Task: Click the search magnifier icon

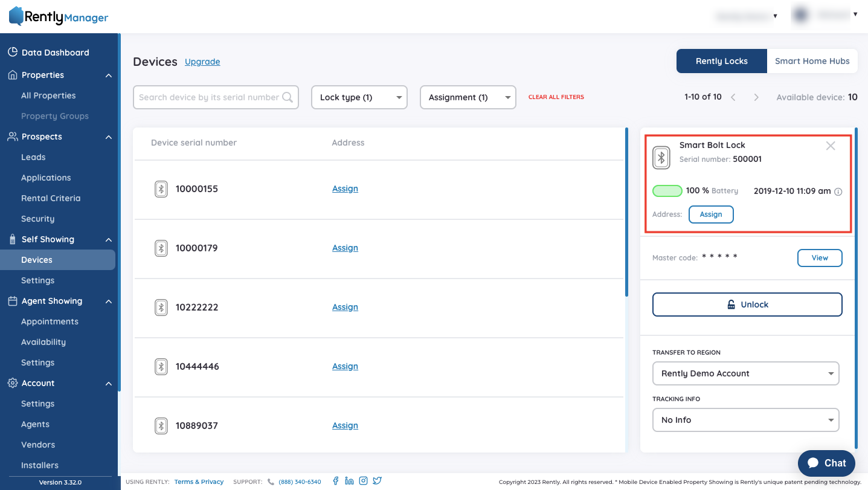Action: (x=288, y=97)
